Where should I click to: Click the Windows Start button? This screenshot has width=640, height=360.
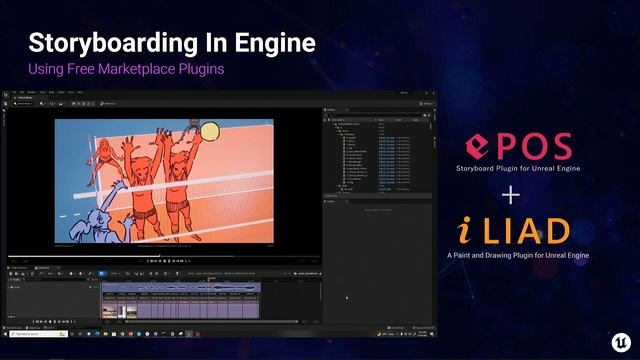(x=5, y=334)
